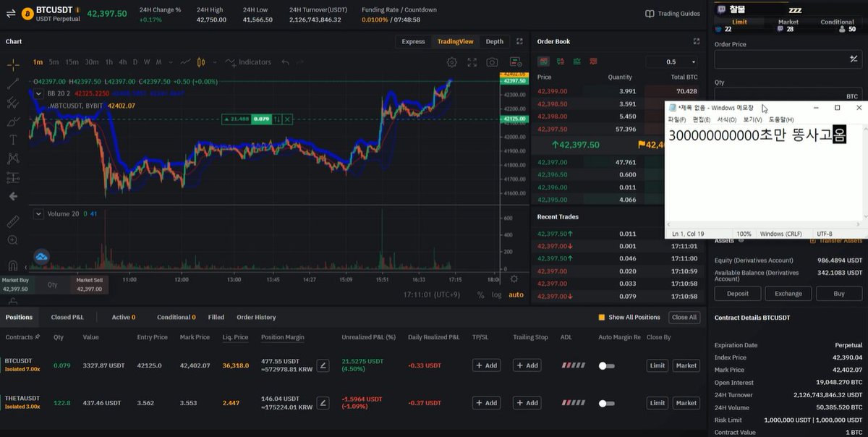Switch chart to Express tab
The height and width of the screenshot is (437, 868).
(x=413, y=41)
